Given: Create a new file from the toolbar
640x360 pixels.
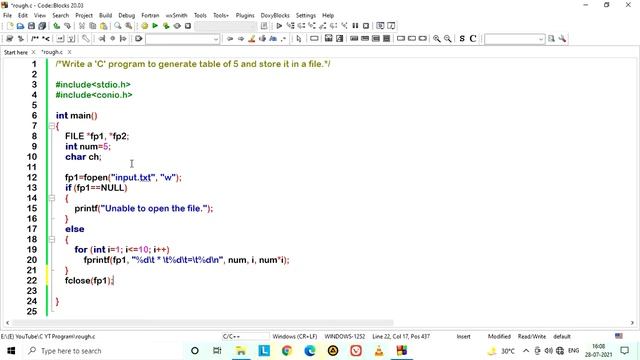Looking at the screenshot, I should [x=10, y=26].
